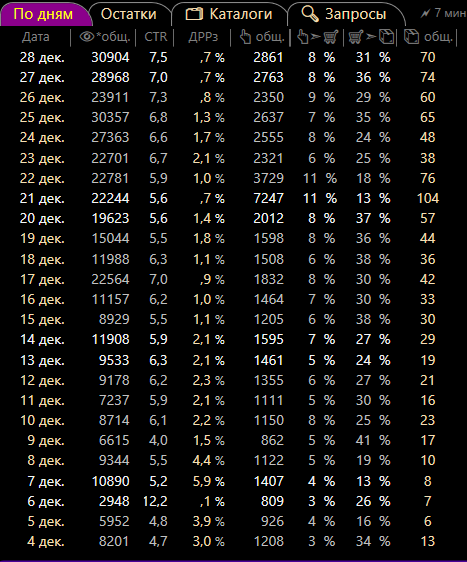Click views value 22564
467x562 pixels.
point(110,280)
